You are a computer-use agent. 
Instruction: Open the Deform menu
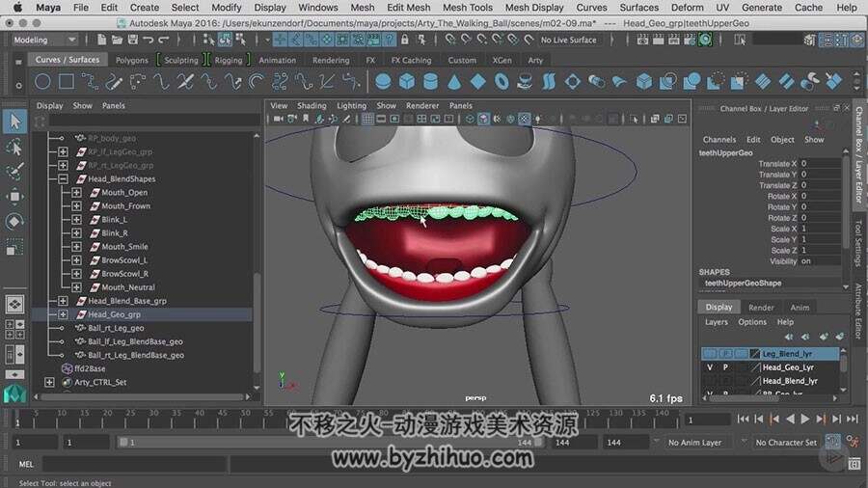(x=687, y=7)
